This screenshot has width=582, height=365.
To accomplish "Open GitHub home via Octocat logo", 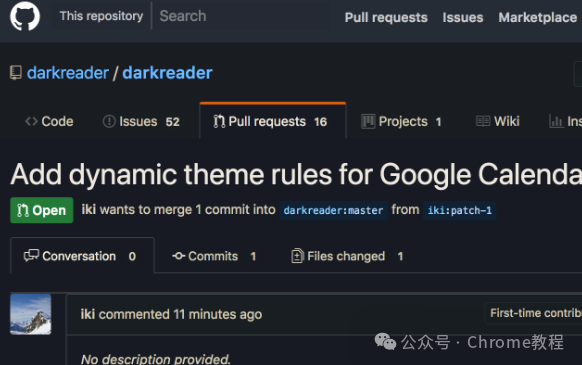I will 25,16.
